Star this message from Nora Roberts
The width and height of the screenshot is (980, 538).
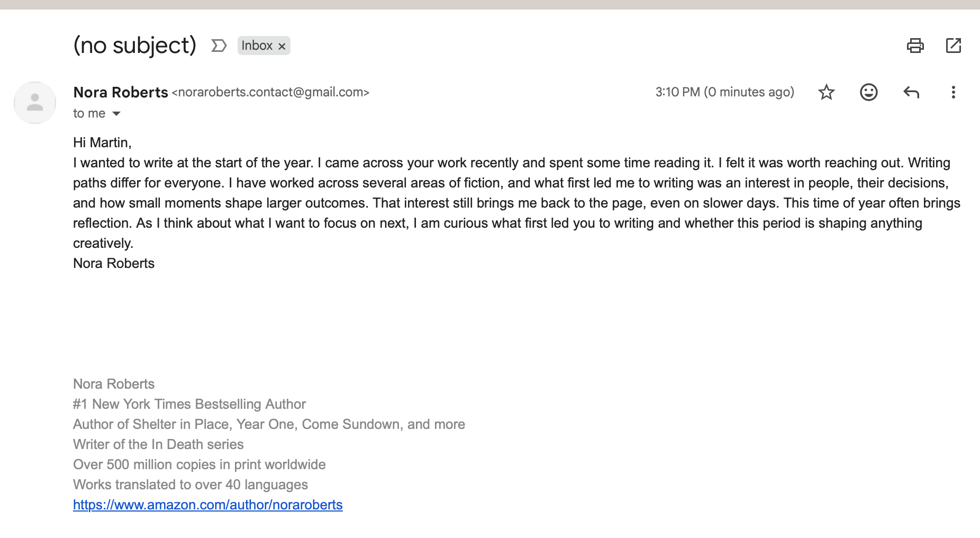826,93
